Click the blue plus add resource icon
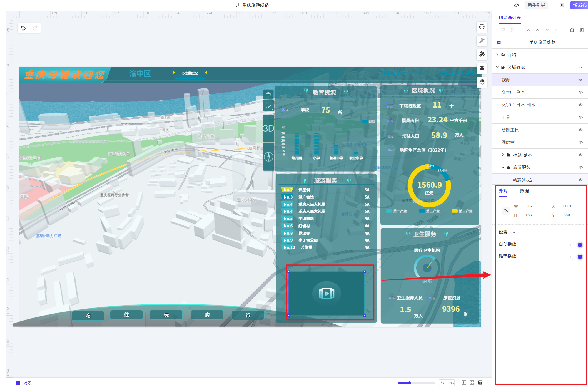This screenshot has width=588, height=387. click(x=499, y=43)
